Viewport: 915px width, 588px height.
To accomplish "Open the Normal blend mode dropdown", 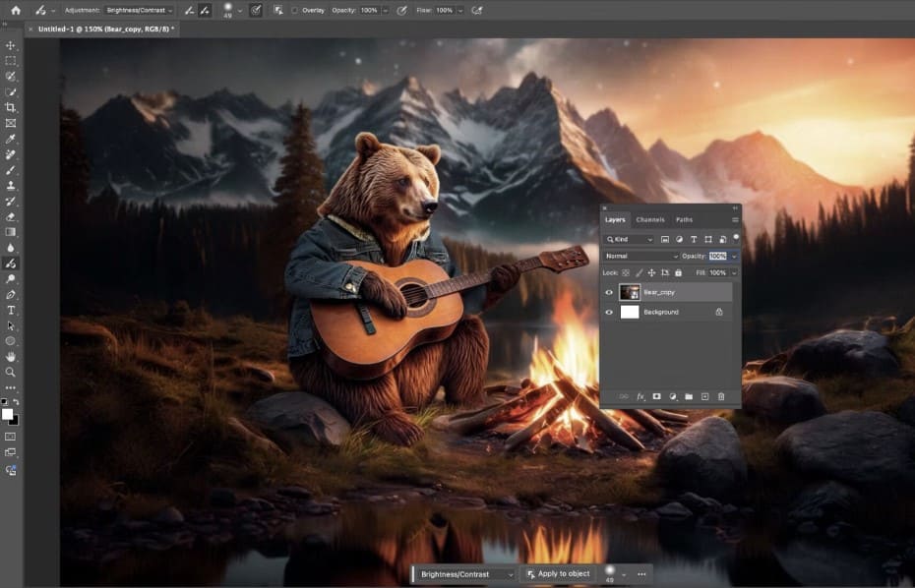I will point(641,256).
